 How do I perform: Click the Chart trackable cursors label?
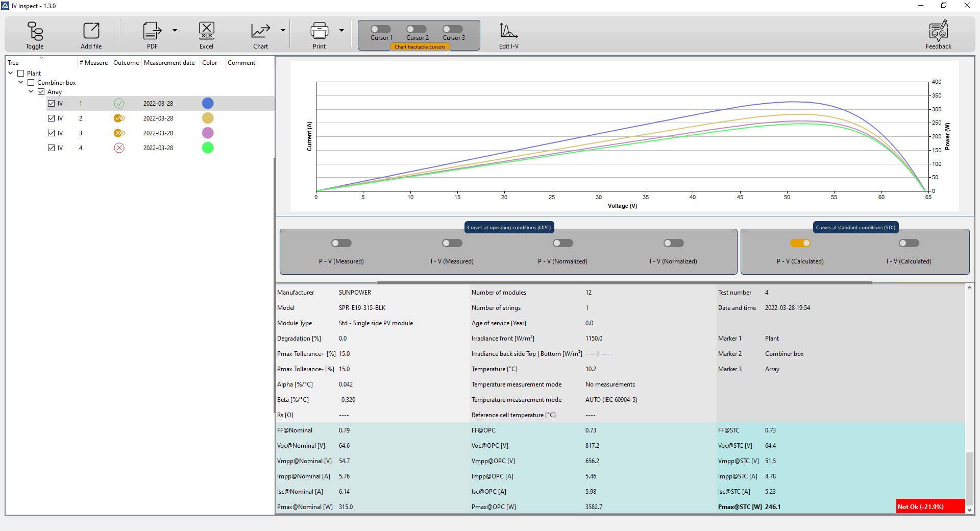point(420,47)
